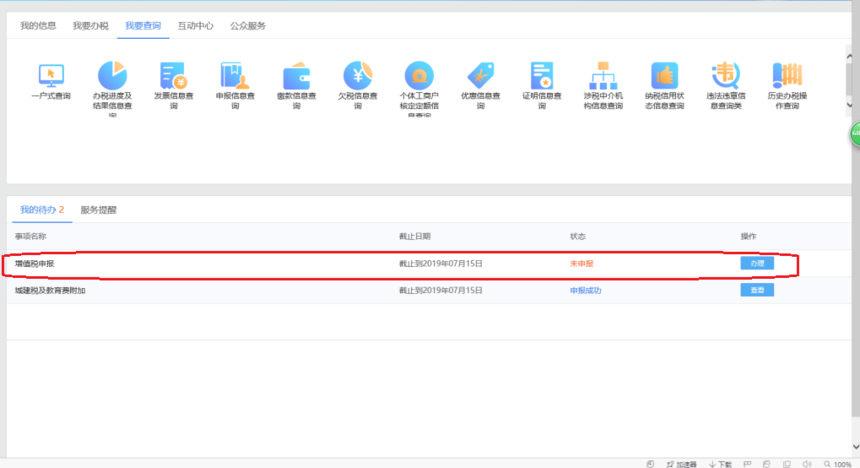This screenshot has width=860, height=468.
Task: Open the 缴款信息查询 wallet icon
Action: [x=296, y=76]
